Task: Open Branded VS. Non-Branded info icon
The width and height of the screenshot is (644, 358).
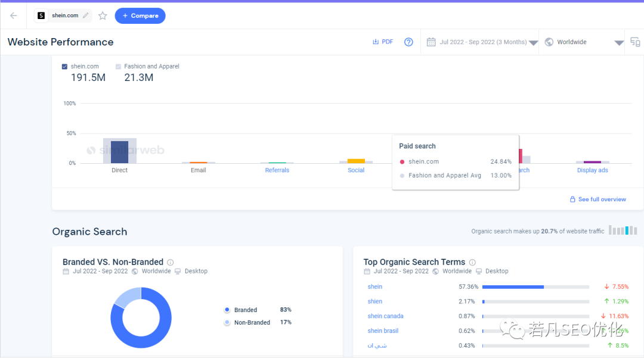Action: pos(171,262)
